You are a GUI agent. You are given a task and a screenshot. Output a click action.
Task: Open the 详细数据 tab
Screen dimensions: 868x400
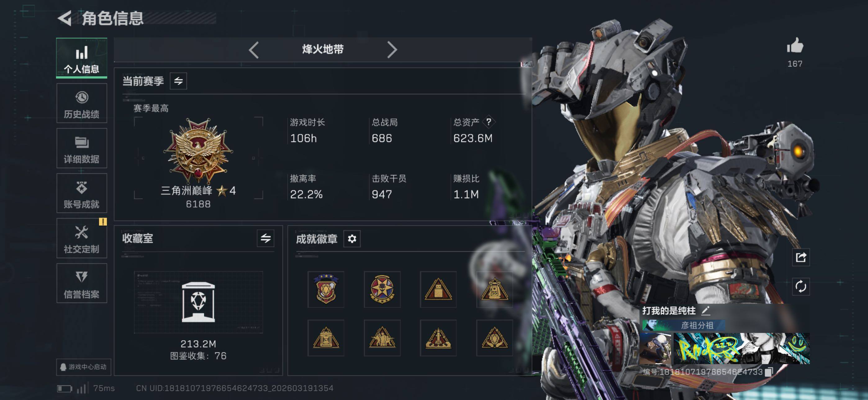(x=82, y=148)
